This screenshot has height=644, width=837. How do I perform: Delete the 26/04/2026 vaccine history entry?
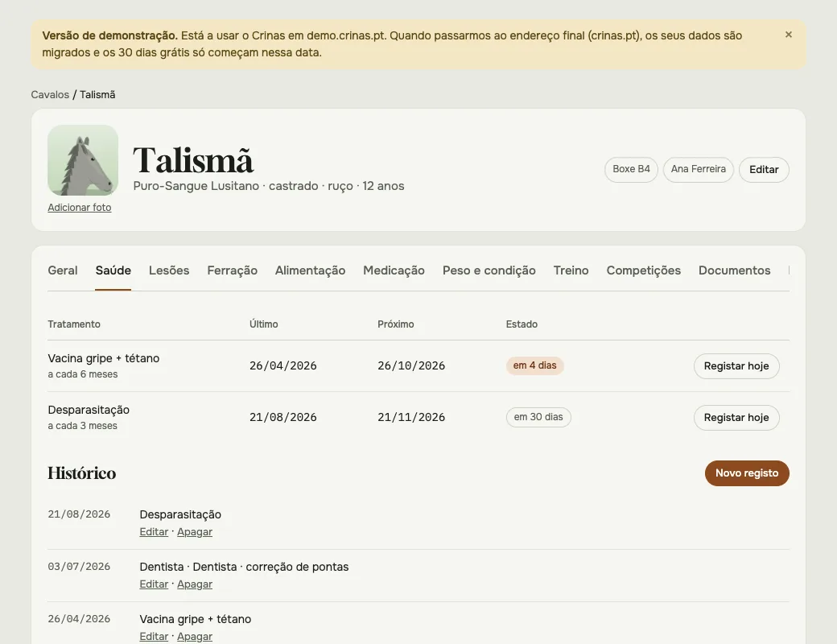[195, 637]
